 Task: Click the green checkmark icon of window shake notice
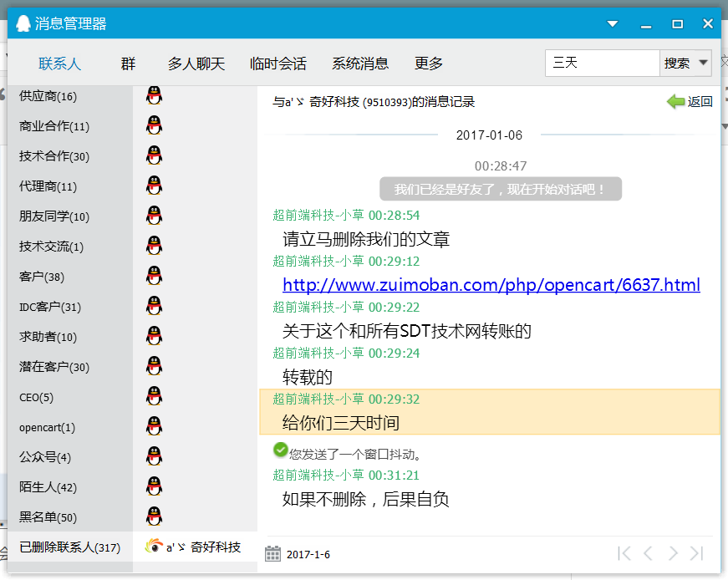281,450
